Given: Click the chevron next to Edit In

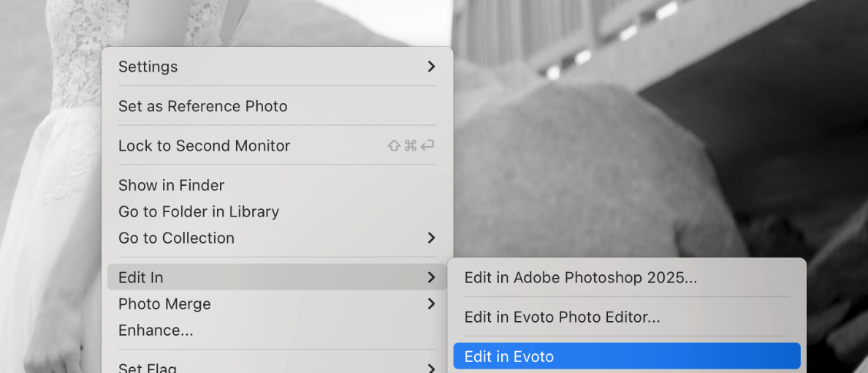Looking at the screenshot, I should pyautogui.click(x=431, y=277).
